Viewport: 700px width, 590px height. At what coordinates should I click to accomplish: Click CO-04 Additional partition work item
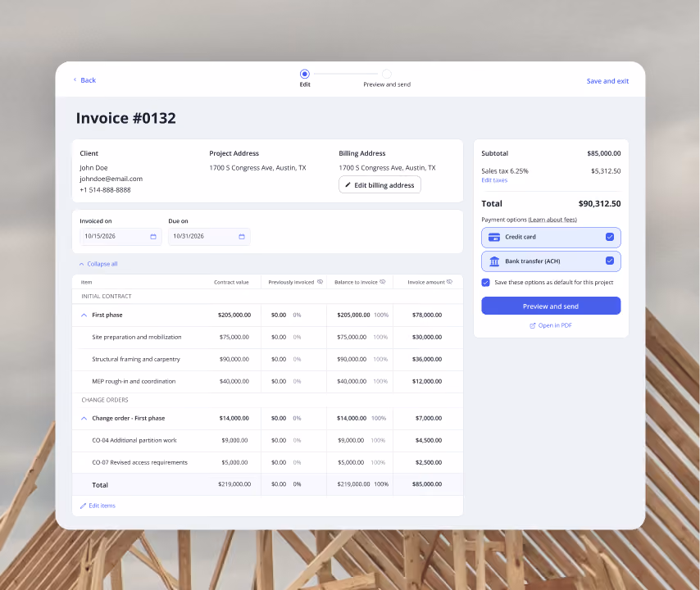click(134, 441)
